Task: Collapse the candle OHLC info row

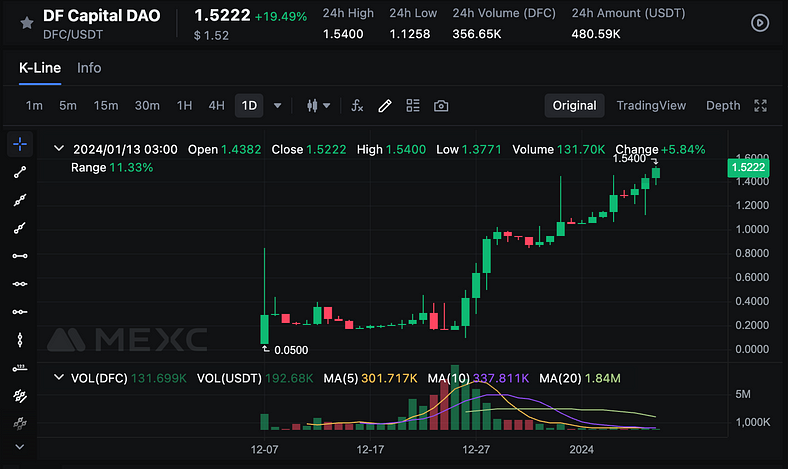Action: (59, 149)
